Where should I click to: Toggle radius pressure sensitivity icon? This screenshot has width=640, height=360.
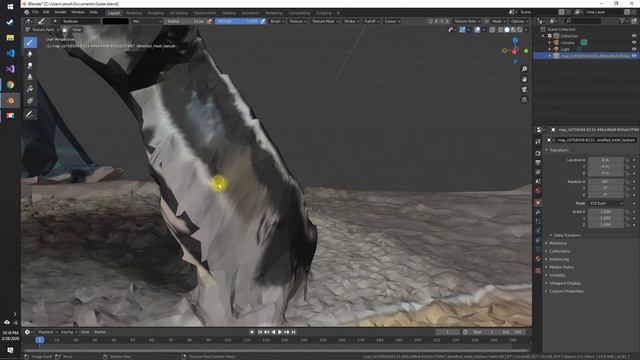[210, 21]
